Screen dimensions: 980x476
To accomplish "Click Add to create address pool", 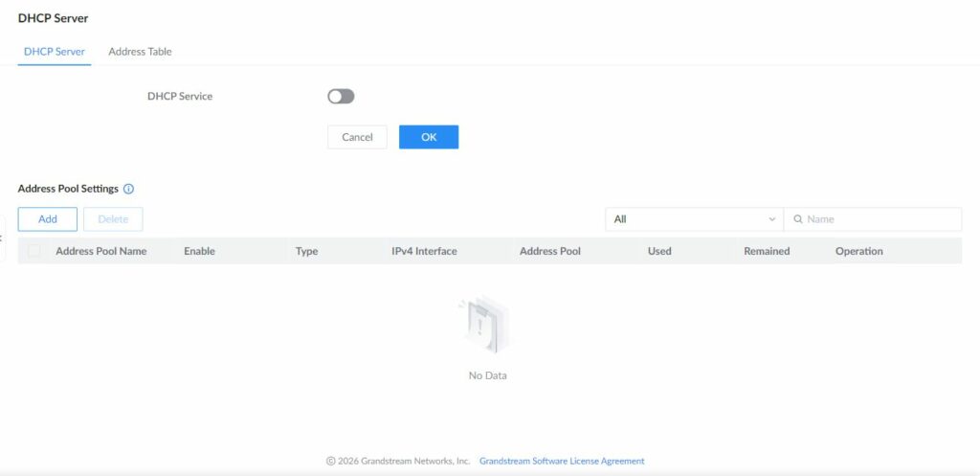I will coord(48,219).
